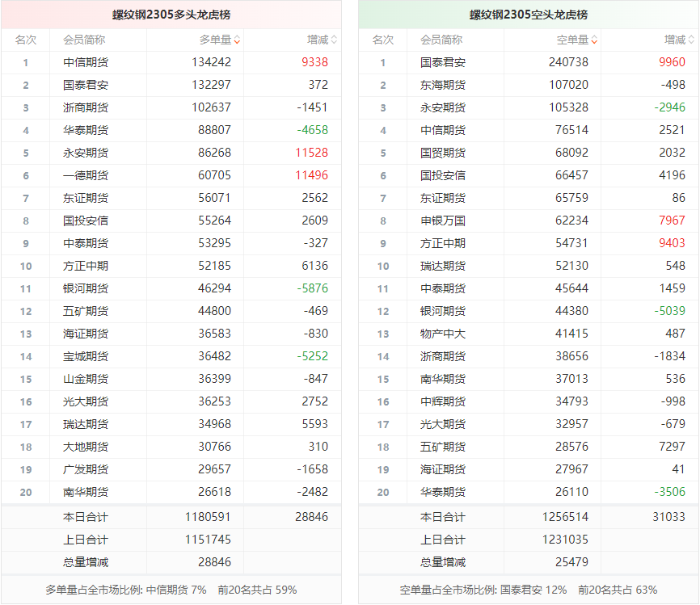Sort long positions by 多单量 arrow icon
Image resolution: width=700 pixels, height=605 pixels.
[x=237, y=40]
